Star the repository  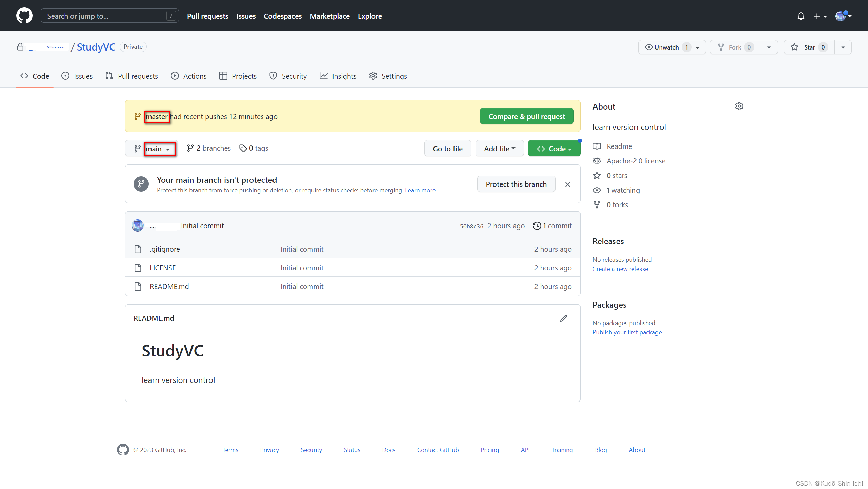[809, 47]
